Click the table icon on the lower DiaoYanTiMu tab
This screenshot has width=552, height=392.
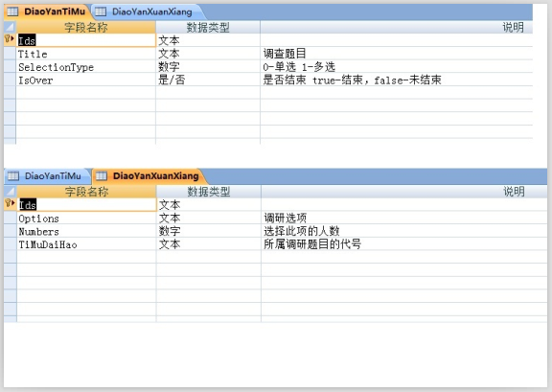pyautogui.click(x=13, y=175)
